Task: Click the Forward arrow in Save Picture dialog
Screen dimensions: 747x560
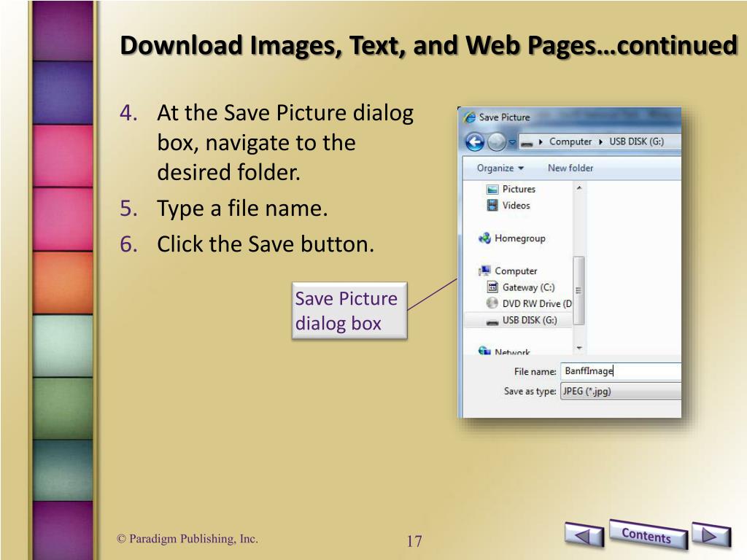Action: tap(496, 142)
